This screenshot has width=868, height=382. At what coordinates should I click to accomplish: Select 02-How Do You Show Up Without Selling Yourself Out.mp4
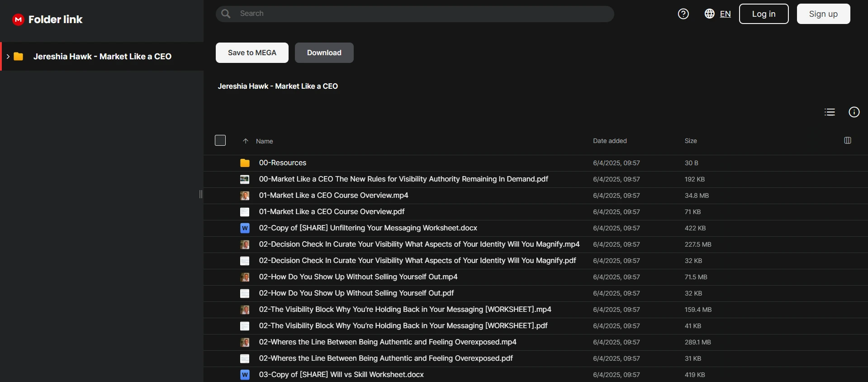coord(358,277)
